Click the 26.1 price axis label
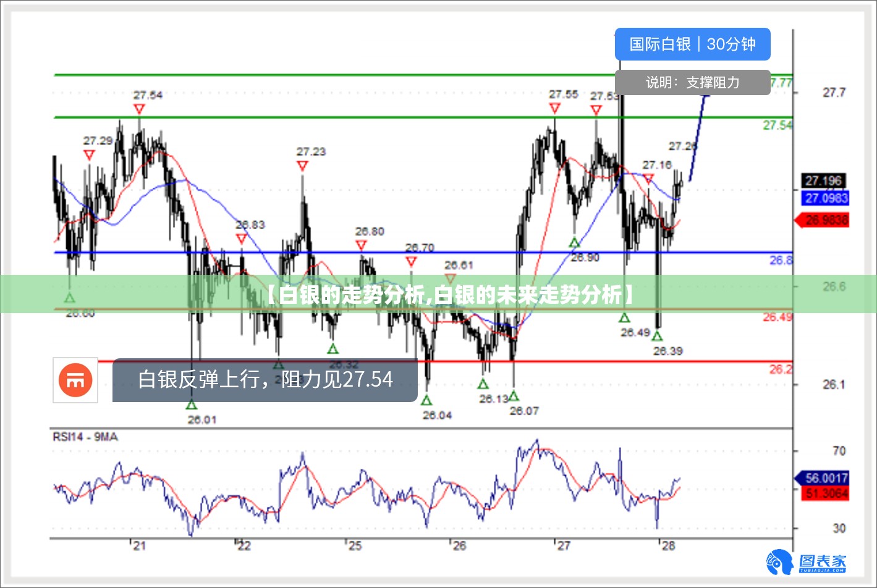 click(834, 384)
